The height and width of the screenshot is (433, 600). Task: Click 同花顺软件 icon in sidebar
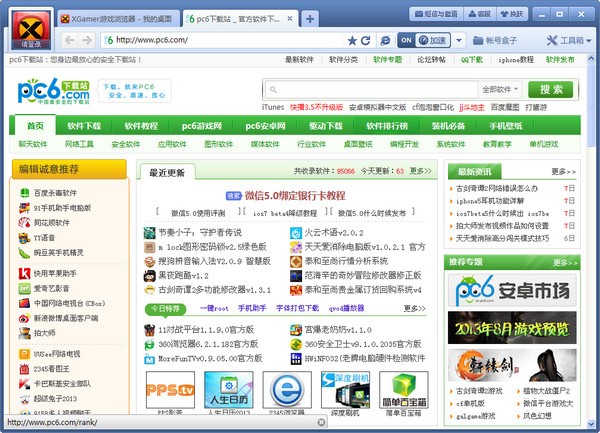24,223
